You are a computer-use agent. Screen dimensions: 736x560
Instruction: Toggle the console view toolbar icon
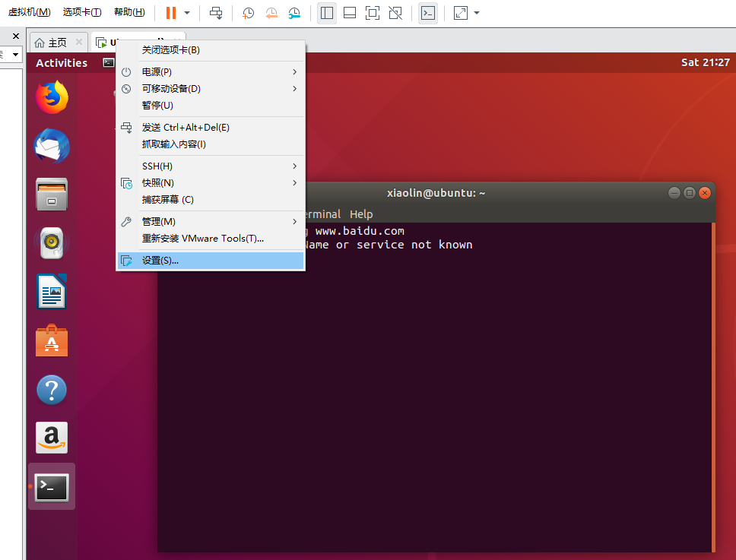tap(428, 13)
